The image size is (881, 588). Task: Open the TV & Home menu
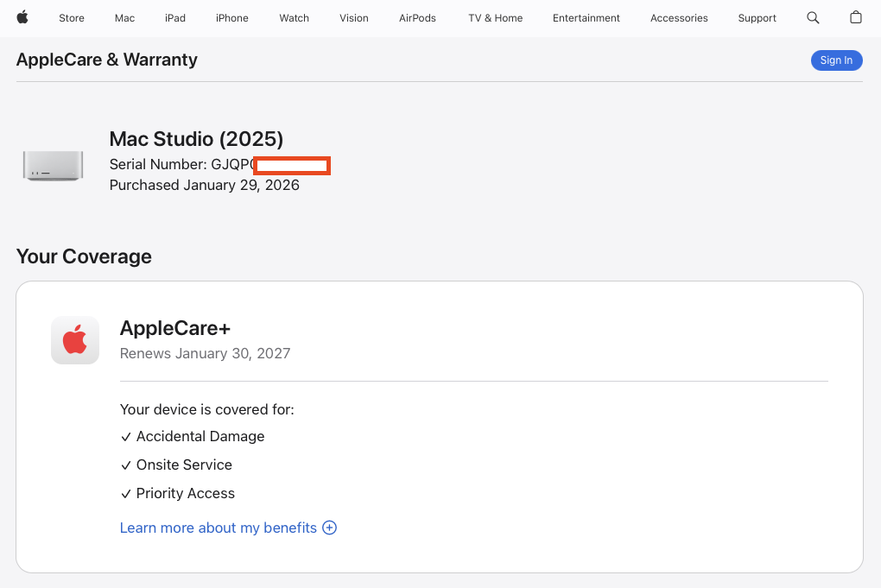coord(496,18)
